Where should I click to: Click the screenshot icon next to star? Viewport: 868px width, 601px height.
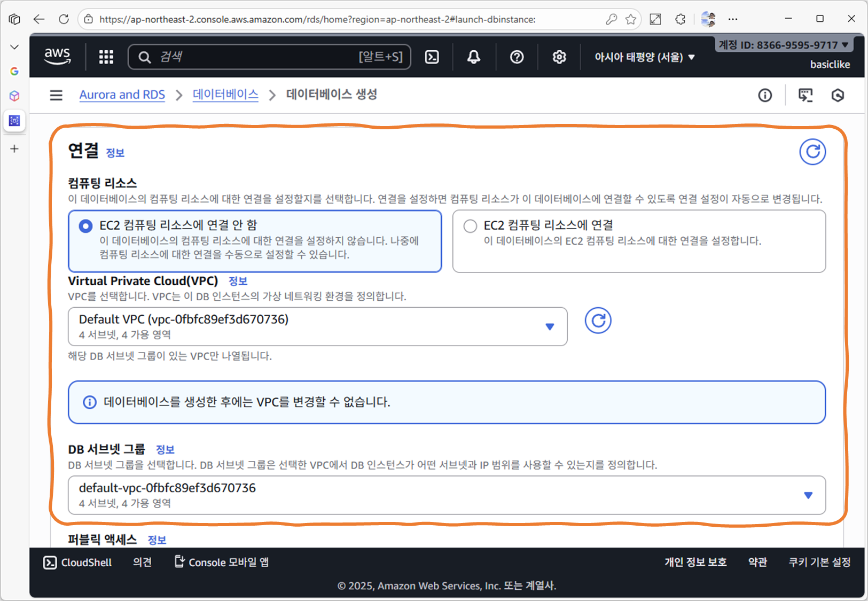point(655,19)
